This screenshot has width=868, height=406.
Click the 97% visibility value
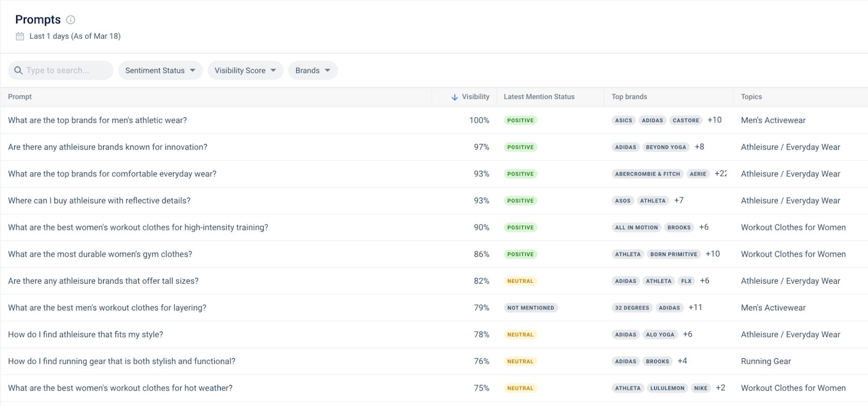tap(481, 147)
